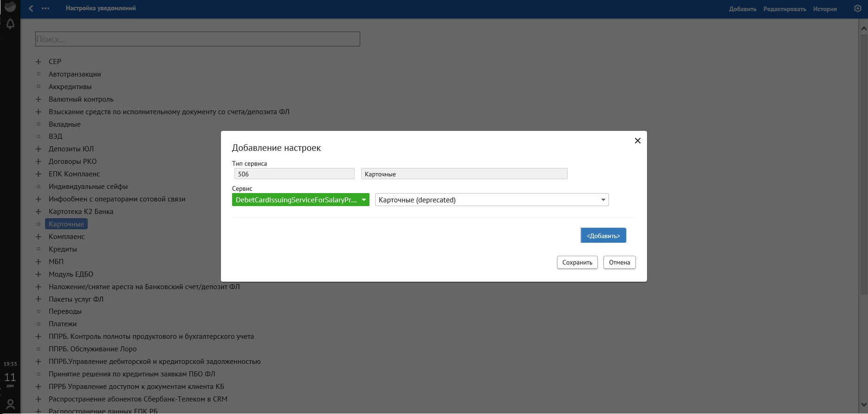The width and height of the screenshot is (868, 414).
Task: Select Кредиты in the tree list
Action: coord(63,249)
